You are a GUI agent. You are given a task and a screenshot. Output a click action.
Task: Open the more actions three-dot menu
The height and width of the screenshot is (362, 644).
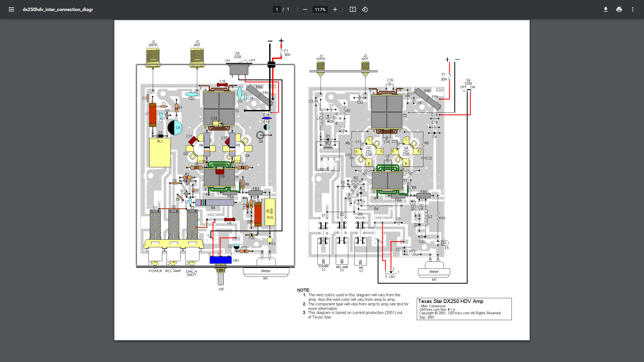tap(632, 9)
